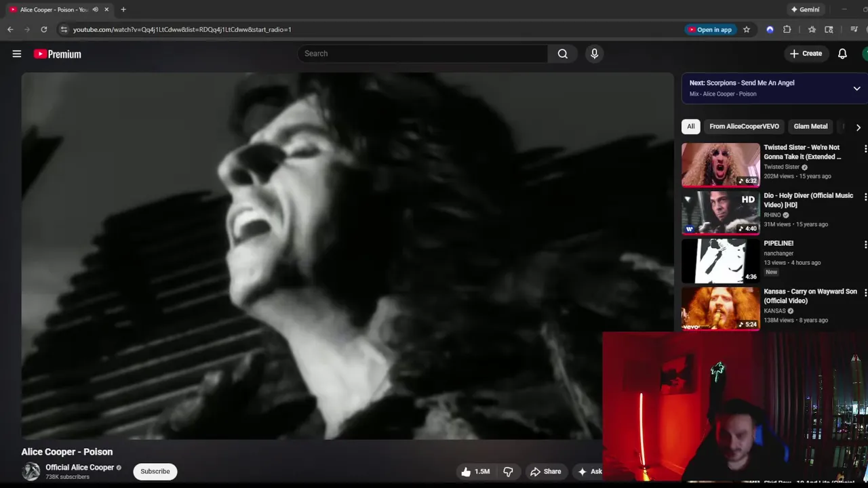Open options for the Kansas video
The width and height of the screenshot is (868, 488).
865,293
